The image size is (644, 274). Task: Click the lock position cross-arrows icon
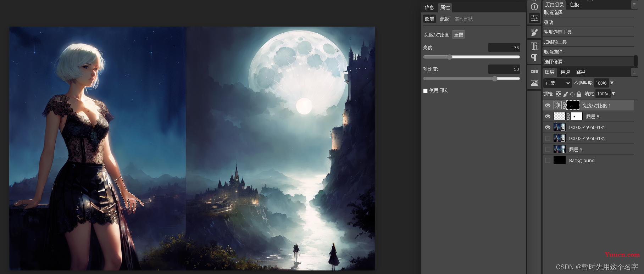pos(572,94)
